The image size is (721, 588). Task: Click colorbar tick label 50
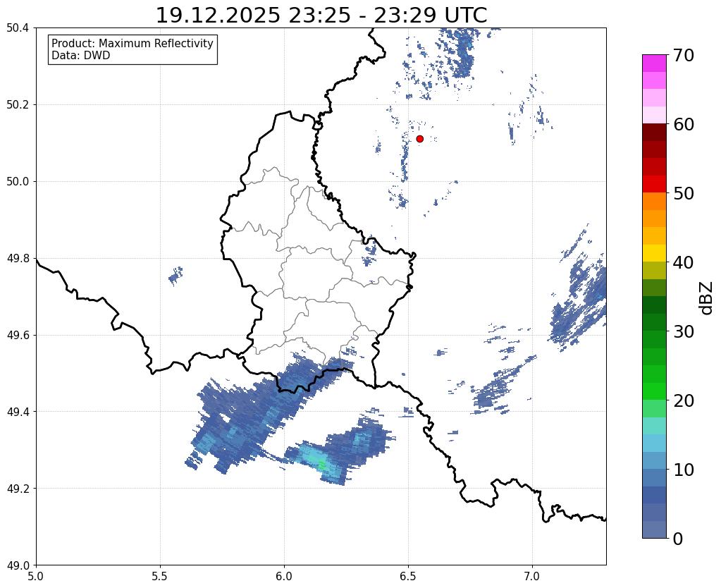coord(684,193)
